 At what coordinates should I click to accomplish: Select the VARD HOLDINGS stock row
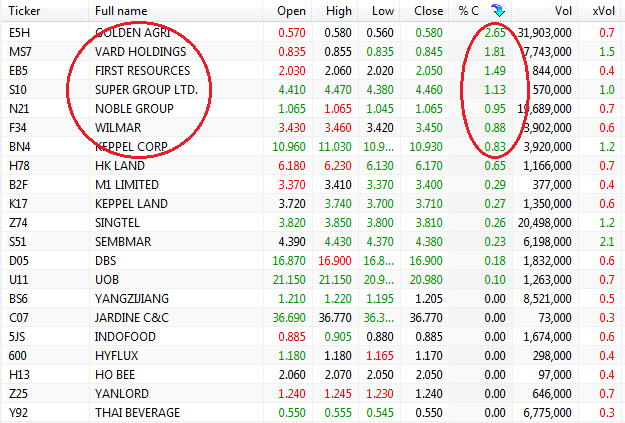click(x=140, y=51)
